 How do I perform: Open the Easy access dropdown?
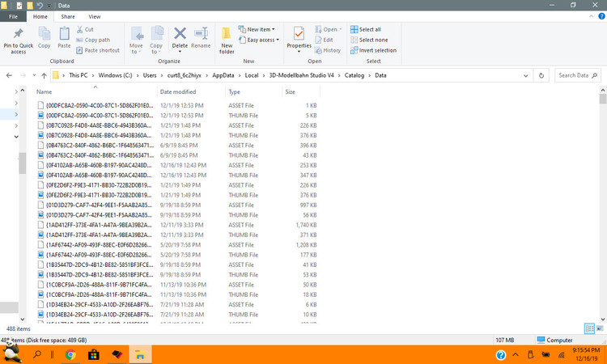click(262, 40)
